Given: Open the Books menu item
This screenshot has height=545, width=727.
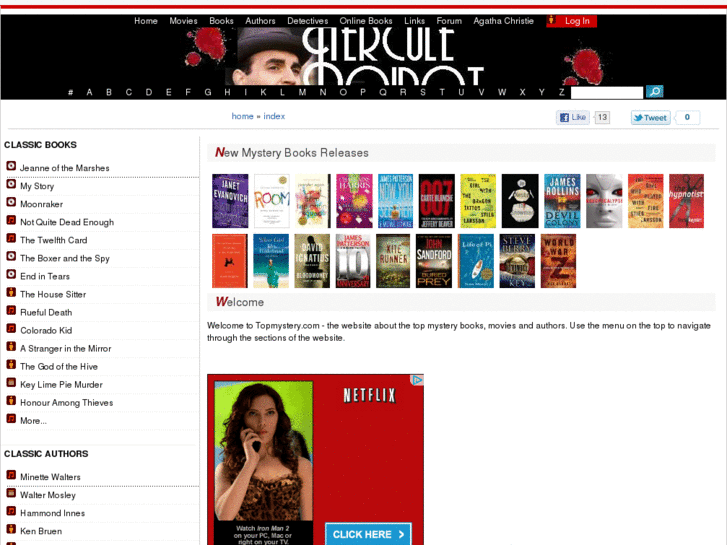Looking at the screenshot, I should (221, 21).
